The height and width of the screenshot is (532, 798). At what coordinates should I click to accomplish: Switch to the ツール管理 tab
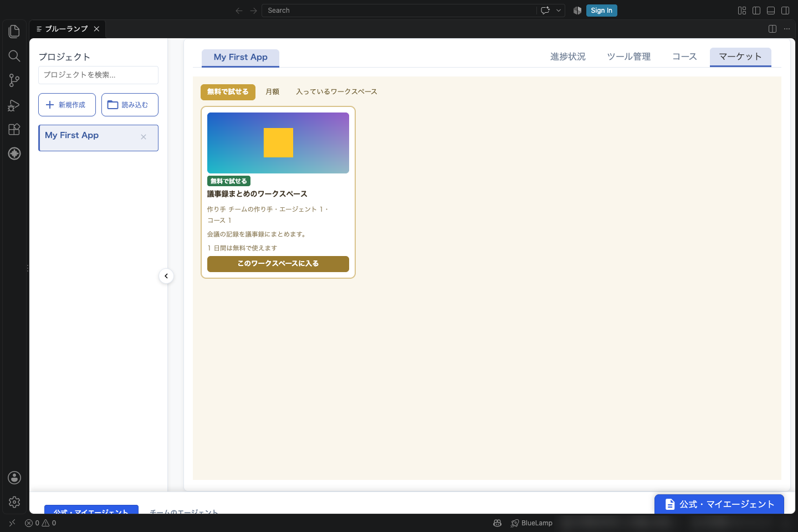629,57
